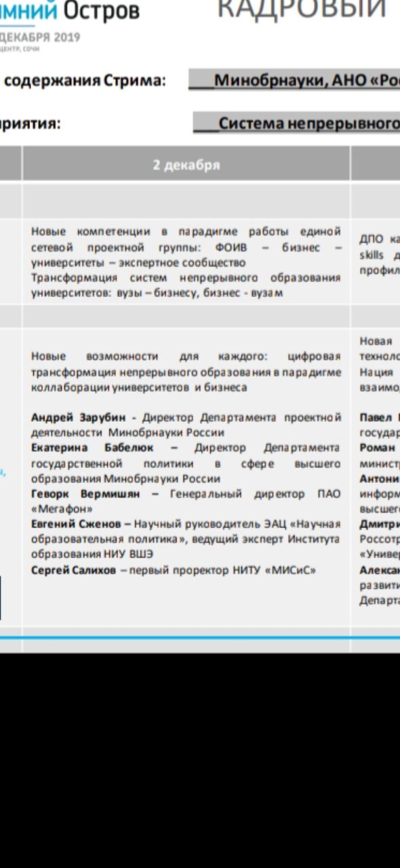Screen dimensions: 400x868
Task: Select the name 'Екатерина Бабелюк'
Action: tap(92, 448)
